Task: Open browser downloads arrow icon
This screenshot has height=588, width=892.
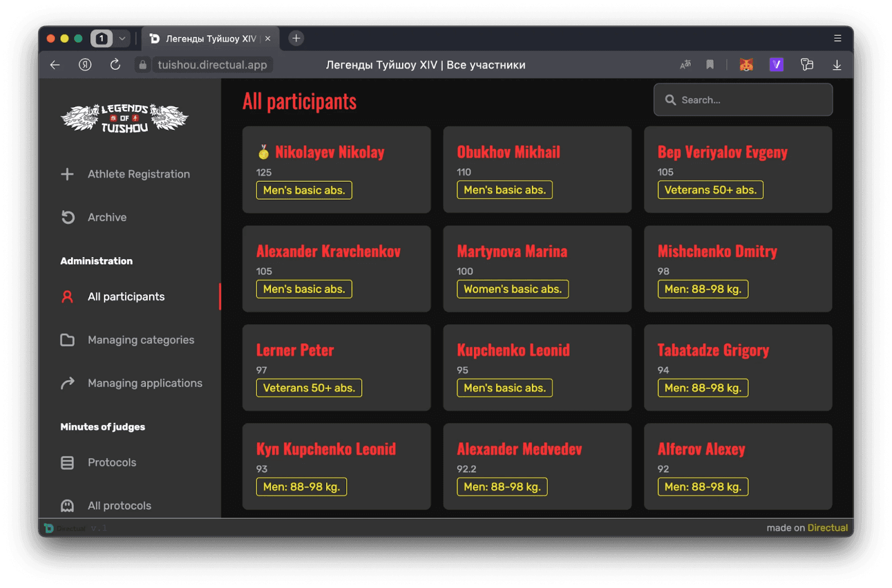Action: click(x=836, y=65)
